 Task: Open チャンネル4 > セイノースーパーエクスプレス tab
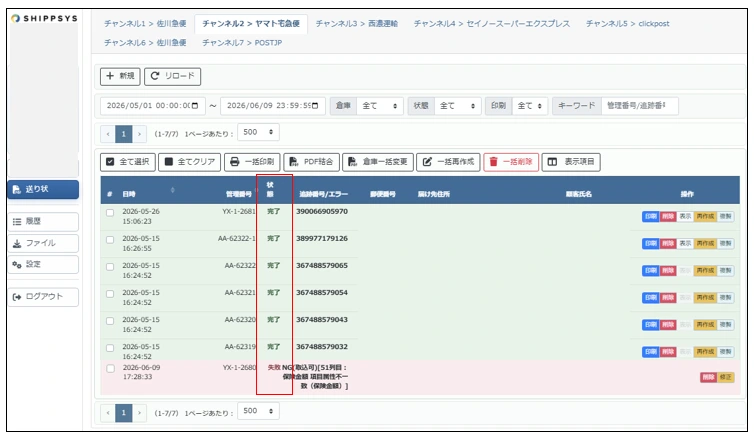[491, 24]
